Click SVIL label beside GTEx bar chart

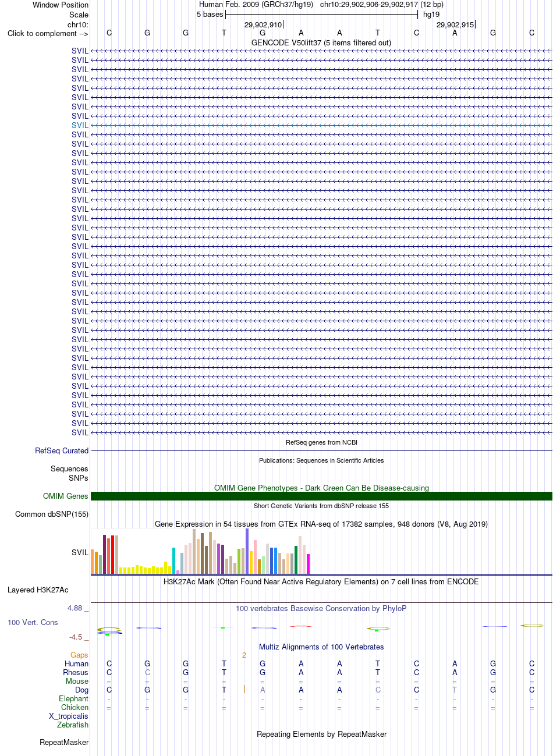coord(80,552)
